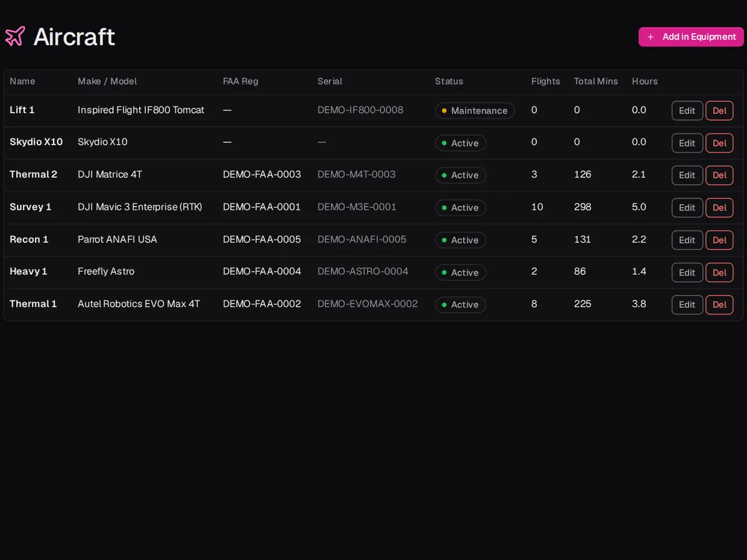Screen dimensions: 747x560
Task: Edit the Recon 1 aircraft
Action: coord(687,240)
